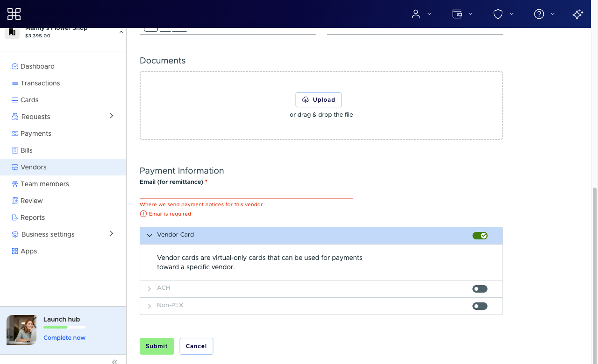Click into the remittance Email field
The width and height of the screenshot is (598, 364).
pyautogui.click(x=246, y=192)
